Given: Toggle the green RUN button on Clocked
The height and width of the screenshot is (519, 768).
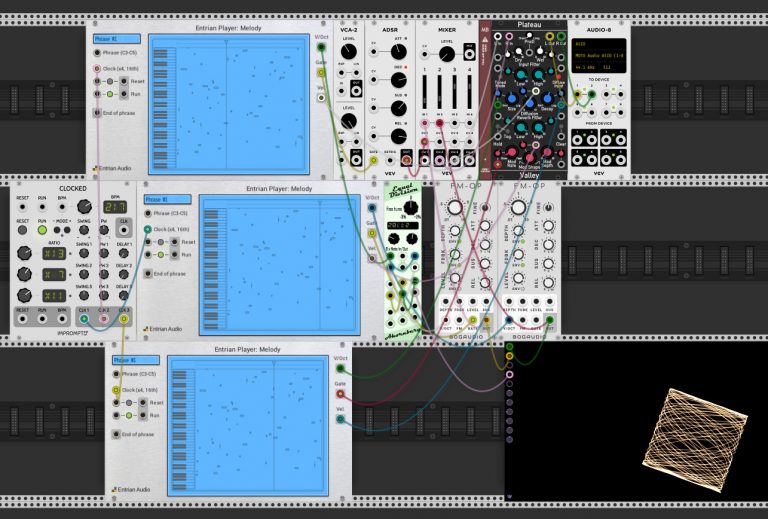Looking at the screenshot, I should click(42, 230).
